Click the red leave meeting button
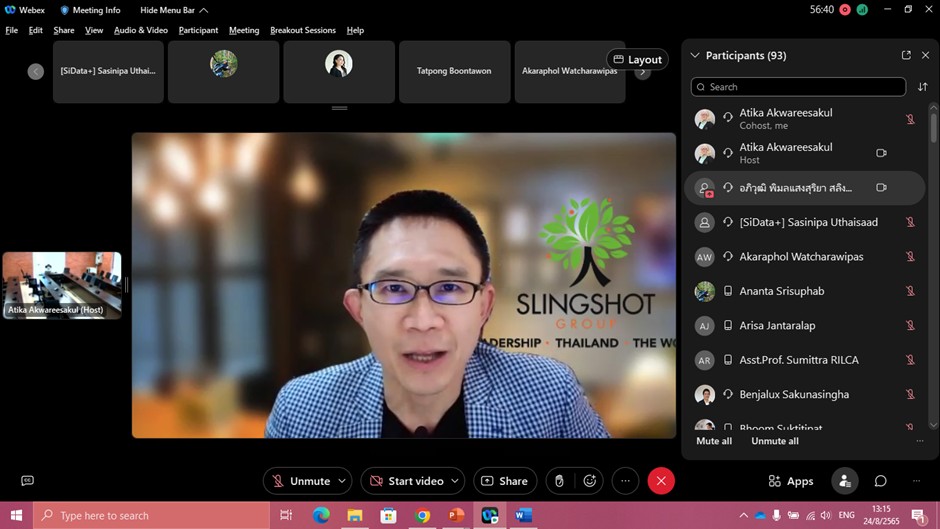940x529 pixels. pyautogui.click(x=661, y=481)
